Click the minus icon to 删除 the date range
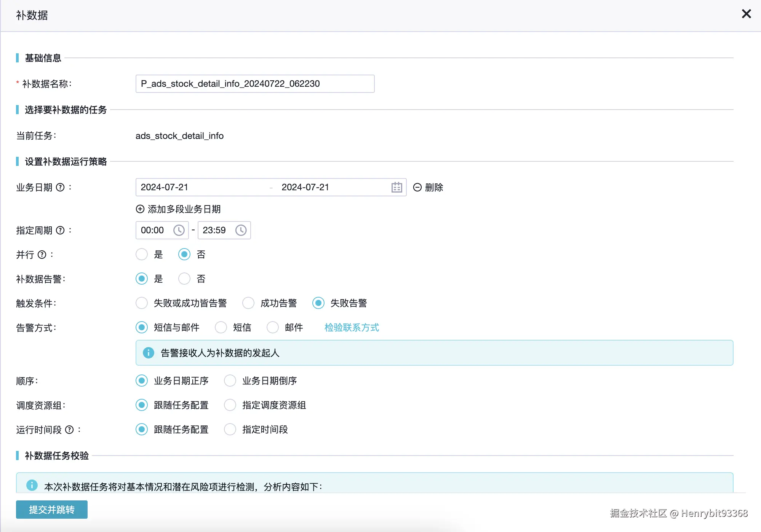Image resolution: width=761 pixels, height=532 pixels. pyautogui.click(x=417, y=187)
